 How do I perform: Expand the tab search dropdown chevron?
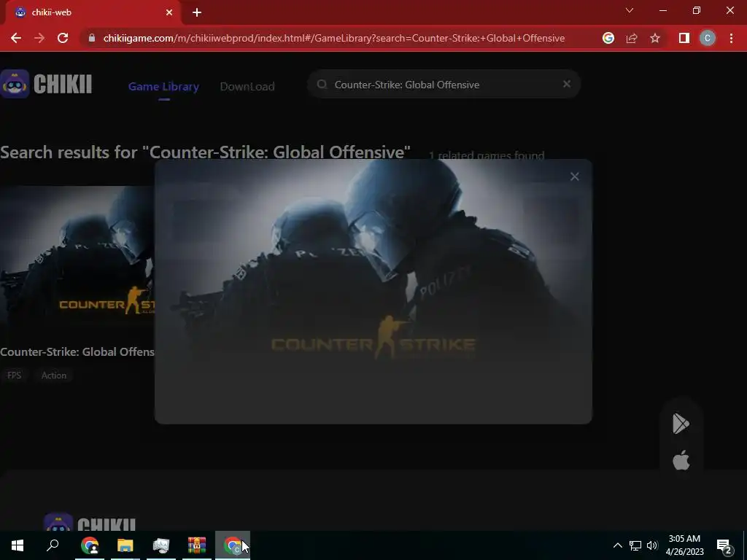point(630,10)
